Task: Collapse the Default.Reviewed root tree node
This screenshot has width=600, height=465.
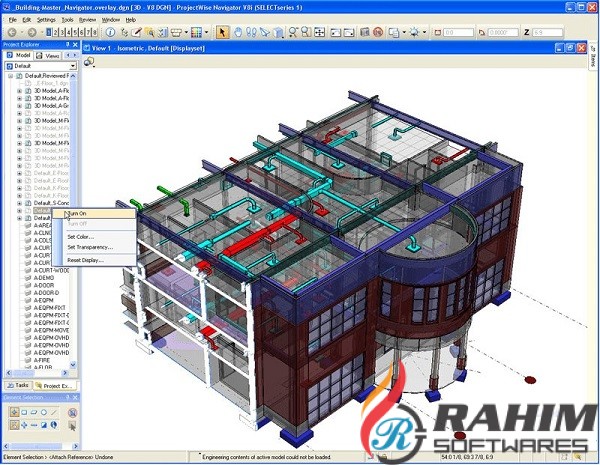Action: click(x=11, y=76)
